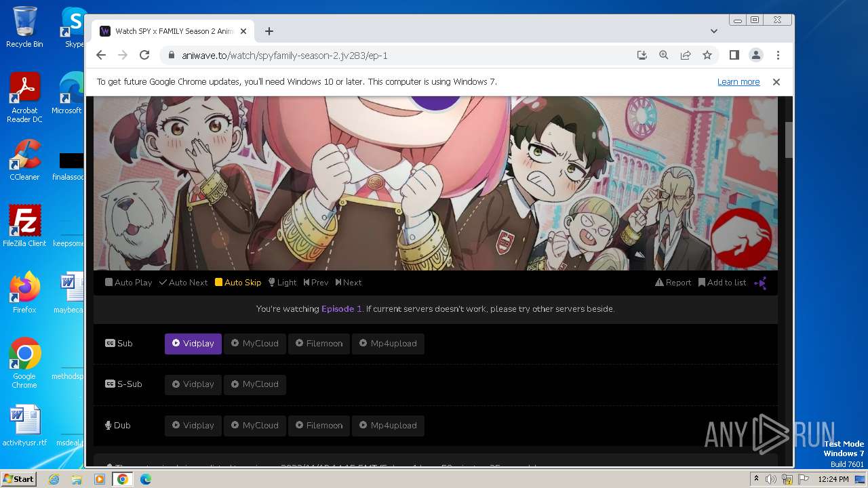This screenshot has width=868, height=488.
Task: Go forward in Chrome
Action: 123,56
